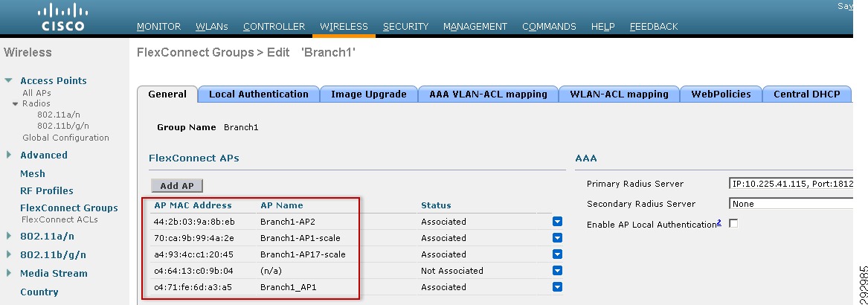Image resolution: width=868 pixels, height=305 pixels.
Task: Select MAC address 44:2b:03:9a:8b:eb
Action: (194, 222)
